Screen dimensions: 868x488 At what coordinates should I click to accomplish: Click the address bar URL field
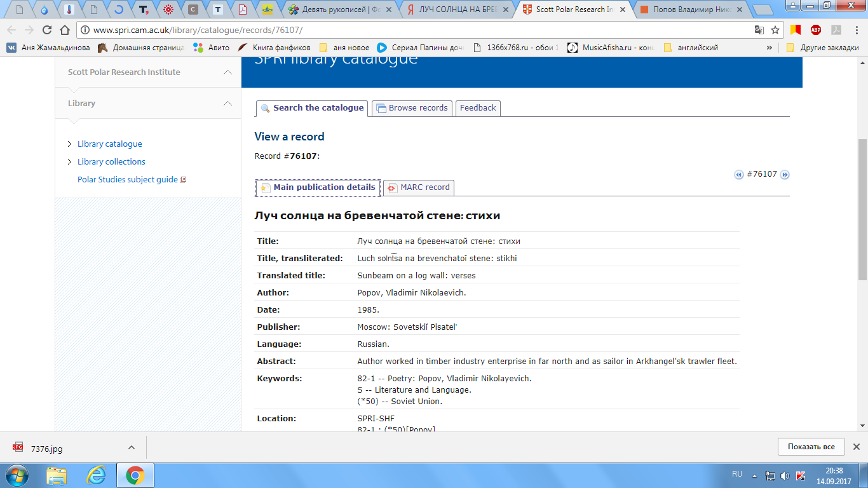[x=419, y=30]
